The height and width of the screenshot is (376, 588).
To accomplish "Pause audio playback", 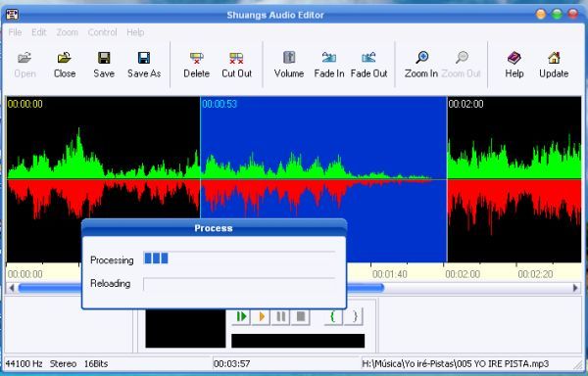I will (280, 317).
